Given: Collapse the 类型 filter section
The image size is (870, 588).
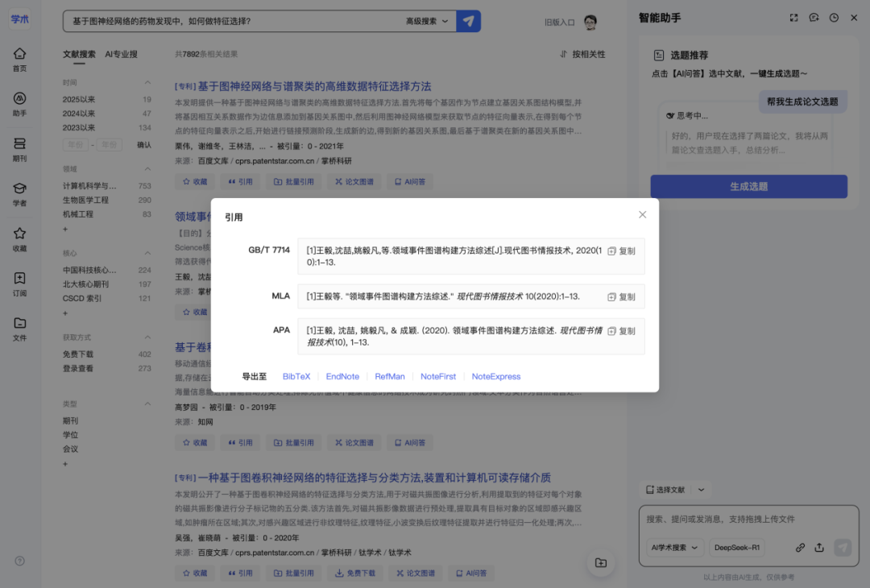Looking at the screenshot, I should (x=147, y=404).
